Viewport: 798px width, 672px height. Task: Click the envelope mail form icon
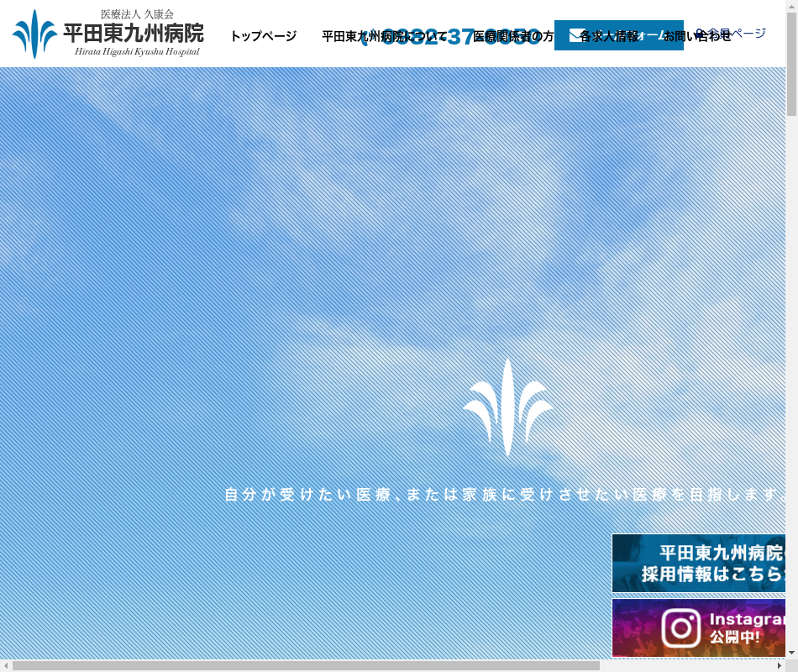click(x=575, y=35)
